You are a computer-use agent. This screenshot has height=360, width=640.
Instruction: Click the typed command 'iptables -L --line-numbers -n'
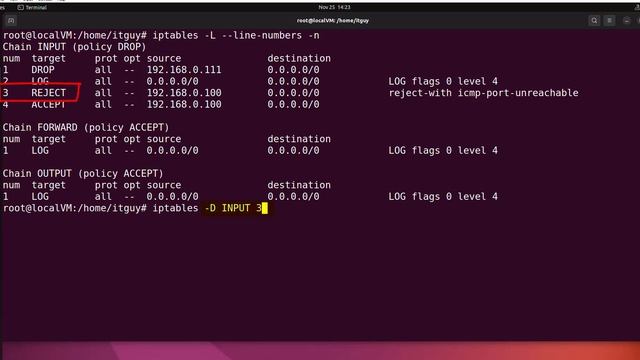pos(236,36)
